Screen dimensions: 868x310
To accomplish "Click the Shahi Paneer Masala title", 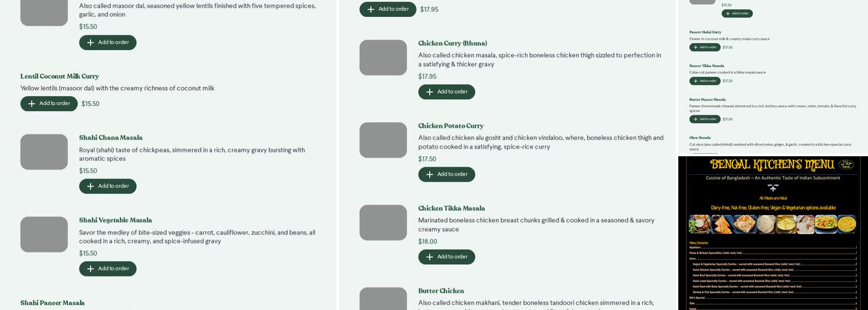I will [x=53, y=303].
